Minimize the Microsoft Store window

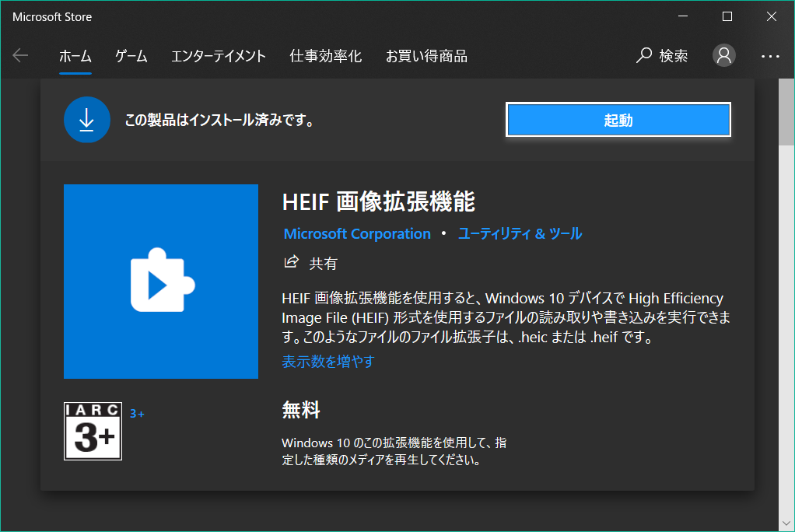[x=683, y=16]
